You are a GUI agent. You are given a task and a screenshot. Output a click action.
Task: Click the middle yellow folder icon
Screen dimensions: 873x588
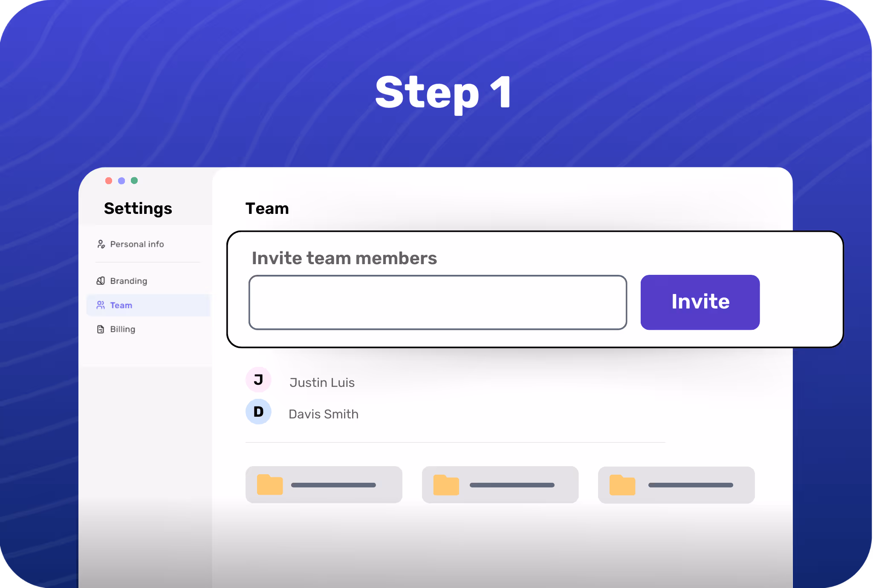(446, 485)
